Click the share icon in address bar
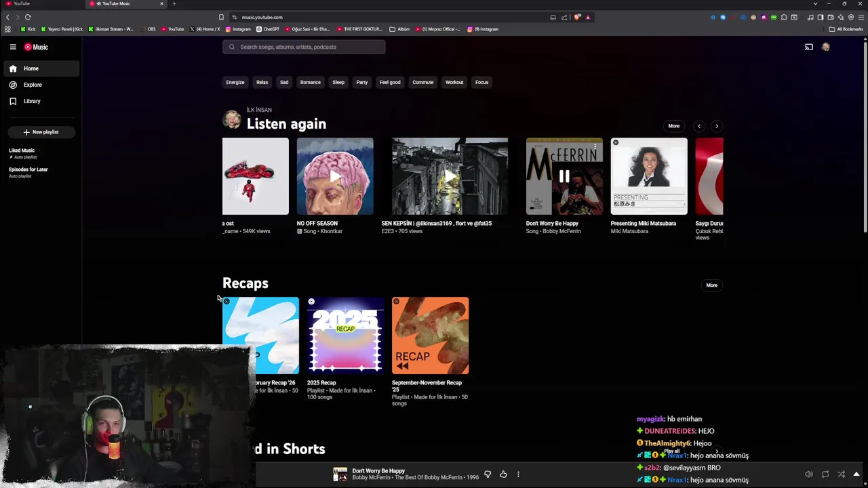 click(x=564, y=17)
